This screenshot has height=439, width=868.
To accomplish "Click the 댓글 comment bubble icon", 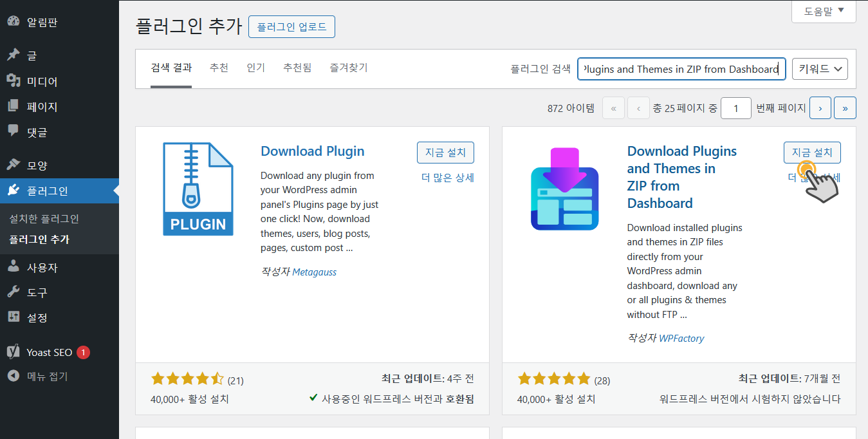I will (x=14, y=131).
